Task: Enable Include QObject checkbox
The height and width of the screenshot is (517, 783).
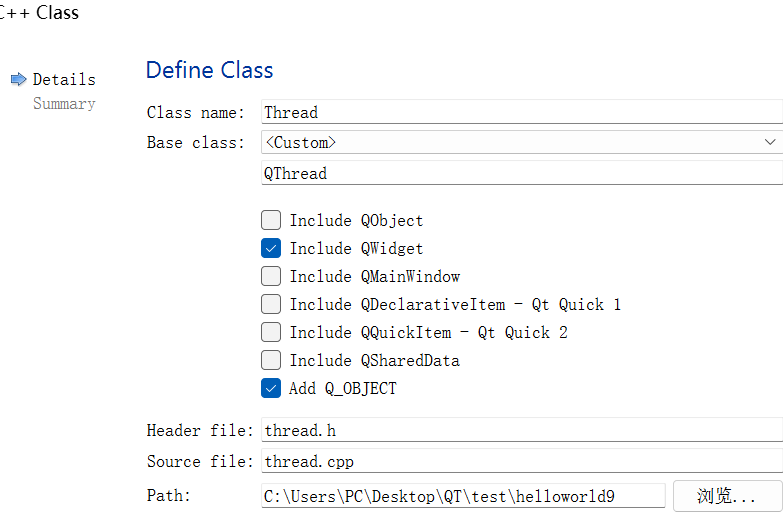Action: [x=271, y=220]
